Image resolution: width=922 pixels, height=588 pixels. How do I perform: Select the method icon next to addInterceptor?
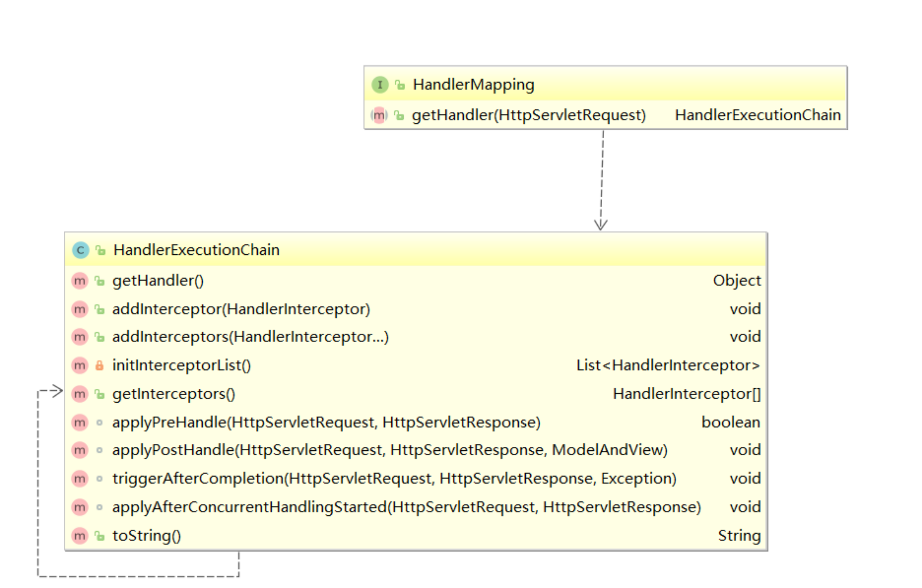tap(79, 310)
